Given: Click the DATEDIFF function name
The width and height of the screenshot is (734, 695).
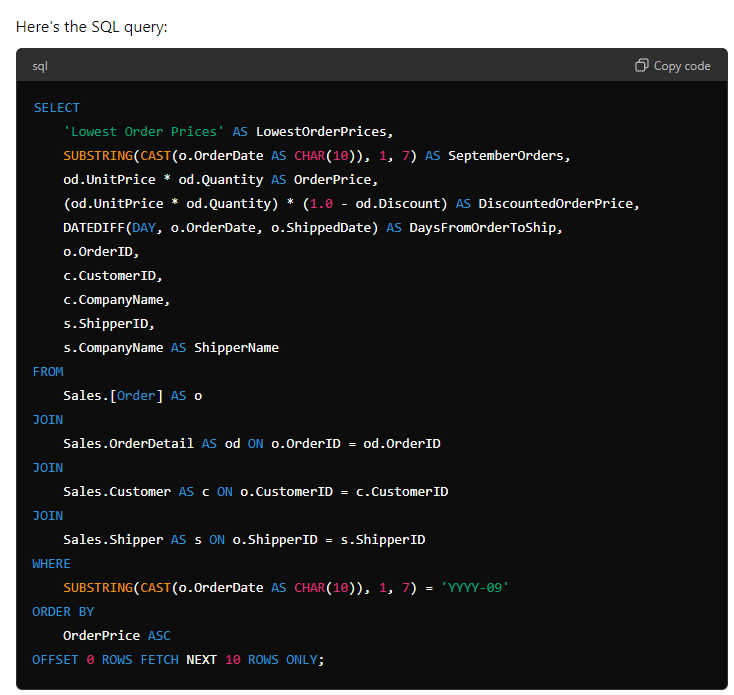Looking at the screenshot, I should [x=94, y=227].
